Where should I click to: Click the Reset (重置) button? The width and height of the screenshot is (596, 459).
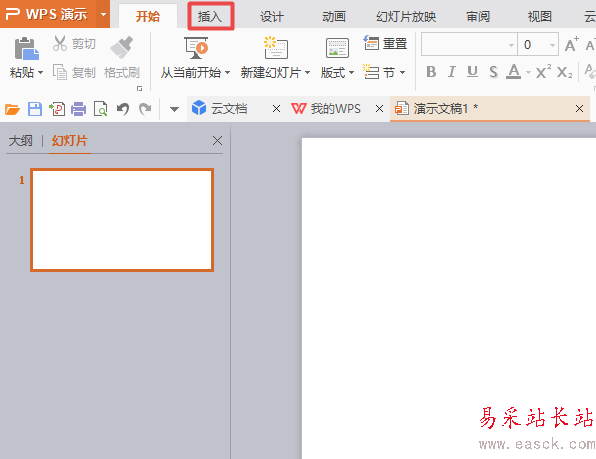pos(385,43)
